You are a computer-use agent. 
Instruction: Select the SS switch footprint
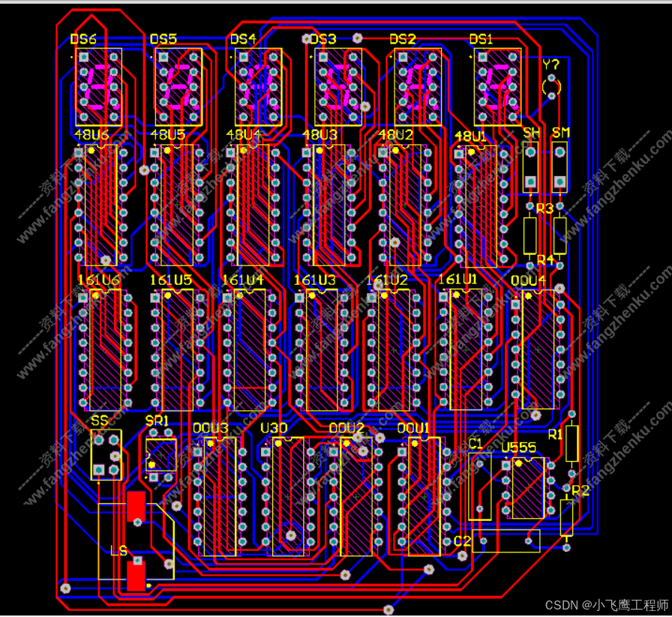click(107, 454)
